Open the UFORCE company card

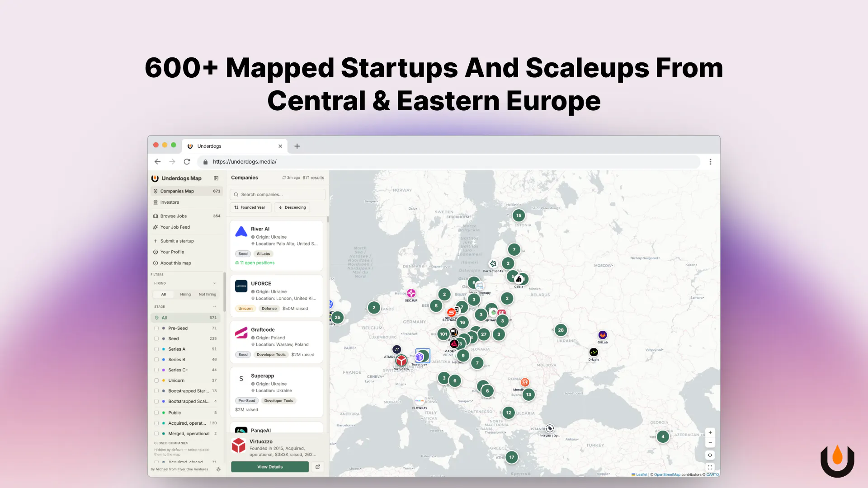click(x=276, y=296)
